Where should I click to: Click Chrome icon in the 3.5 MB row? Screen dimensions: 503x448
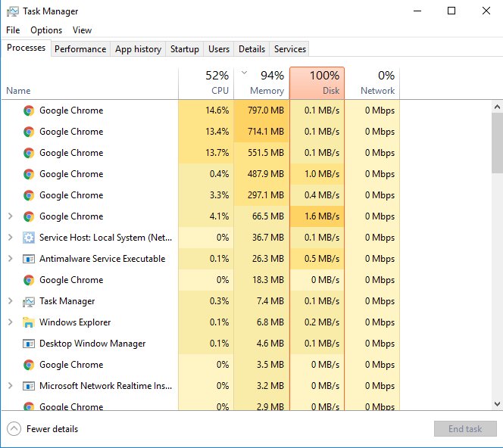(29, 365)
